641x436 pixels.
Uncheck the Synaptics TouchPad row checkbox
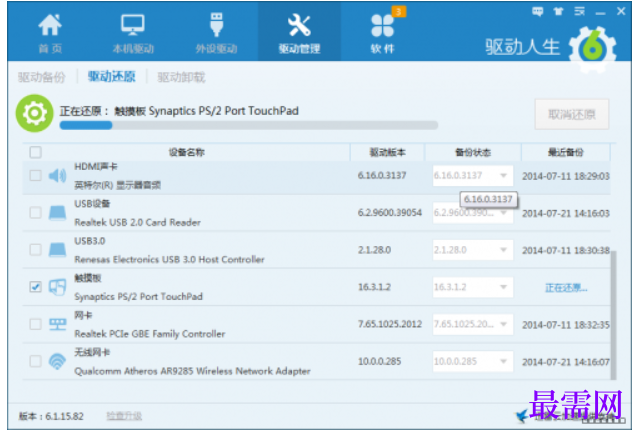click(x=36, y=287)
